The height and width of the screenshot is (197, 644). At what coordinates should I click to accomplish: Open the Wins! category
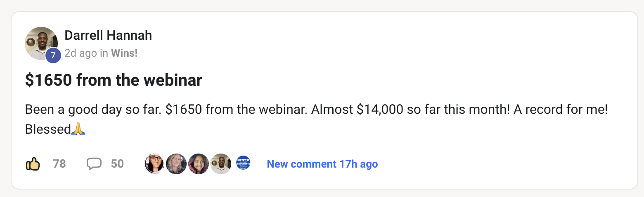click(x=124, y=53)
